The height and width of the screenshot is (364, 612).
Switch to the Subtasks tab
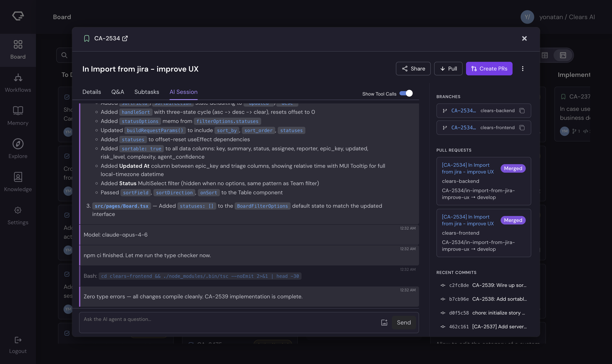(147, 92)
